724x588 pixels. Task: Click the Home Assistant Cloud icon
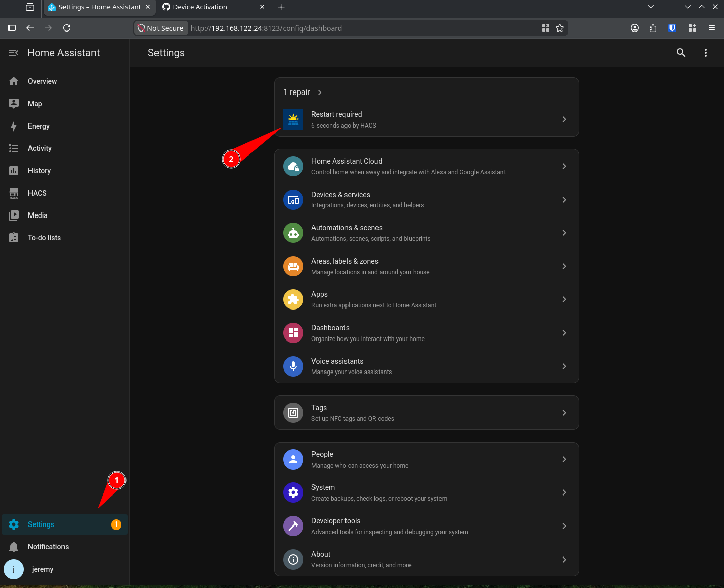click(293, 166)
